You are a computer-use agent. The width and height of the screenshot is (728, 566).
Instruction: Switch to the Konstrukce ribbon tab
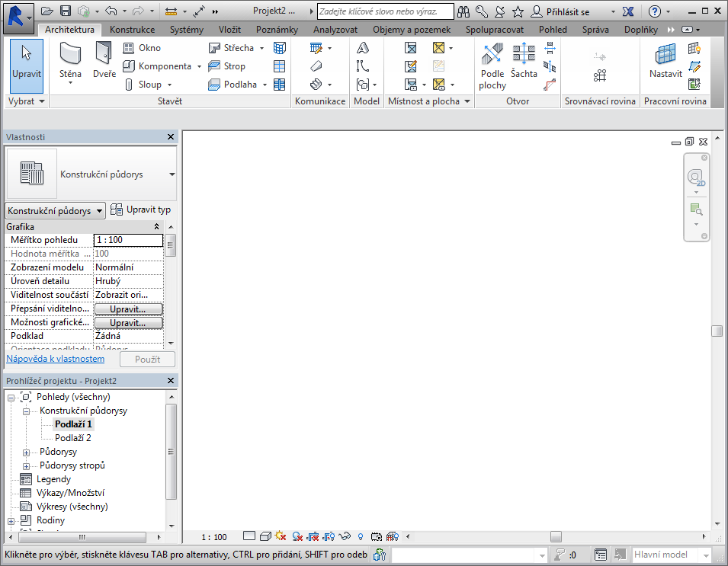133,30
